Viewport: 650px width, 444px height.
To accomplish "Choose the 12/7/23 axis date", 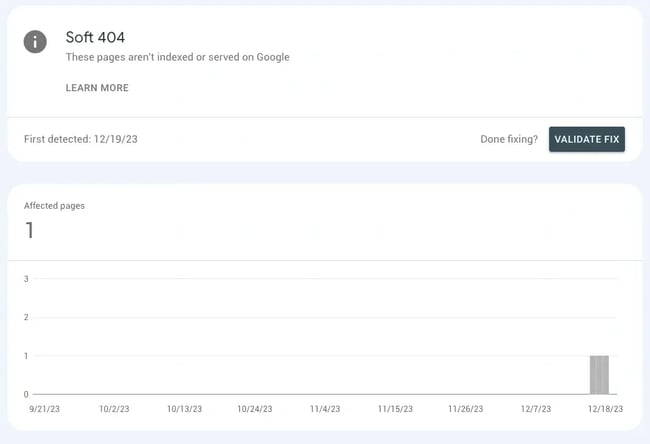I will (x=536, y=408).
